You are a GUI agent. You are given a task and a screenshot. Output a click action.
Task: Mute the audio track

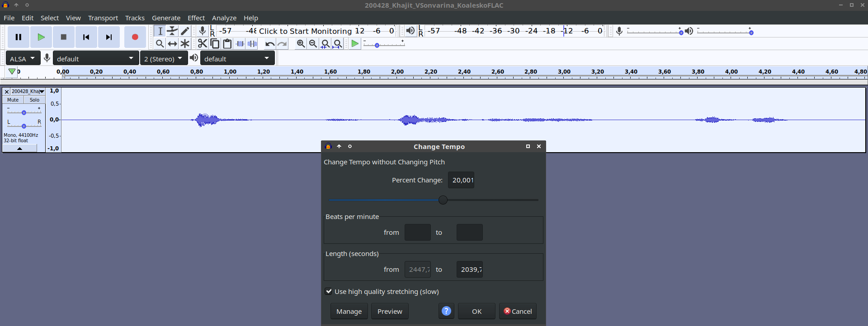[13, 100]
